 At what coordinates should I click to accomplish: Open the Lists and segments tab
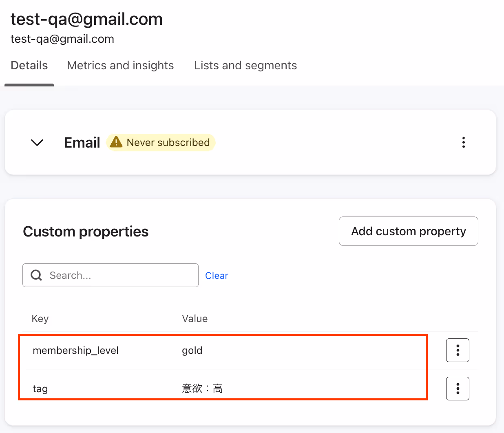(x=245, y=65)
